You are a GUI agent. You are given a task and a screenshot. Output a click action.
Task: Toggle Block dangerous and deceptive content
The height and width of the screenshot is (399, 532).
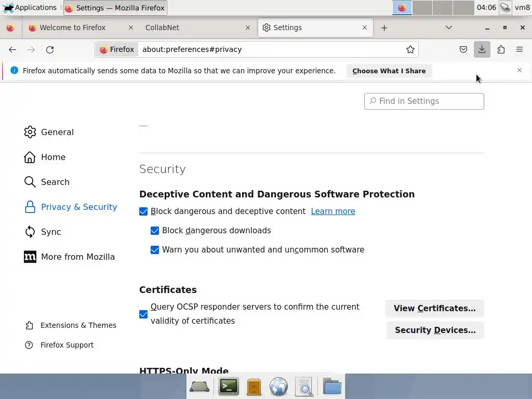[x=143, y=211]
